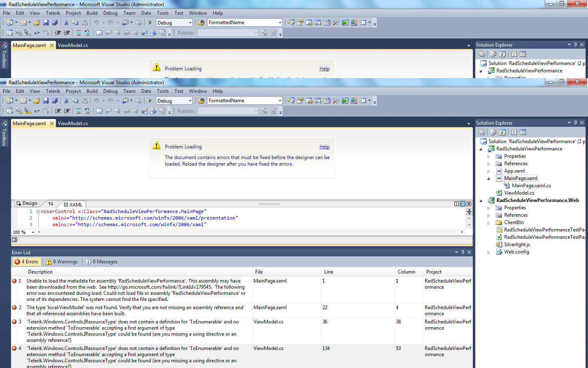Click Open File folder icon in front window
This screenshot has height=368, width=588.
coord(37,101)
